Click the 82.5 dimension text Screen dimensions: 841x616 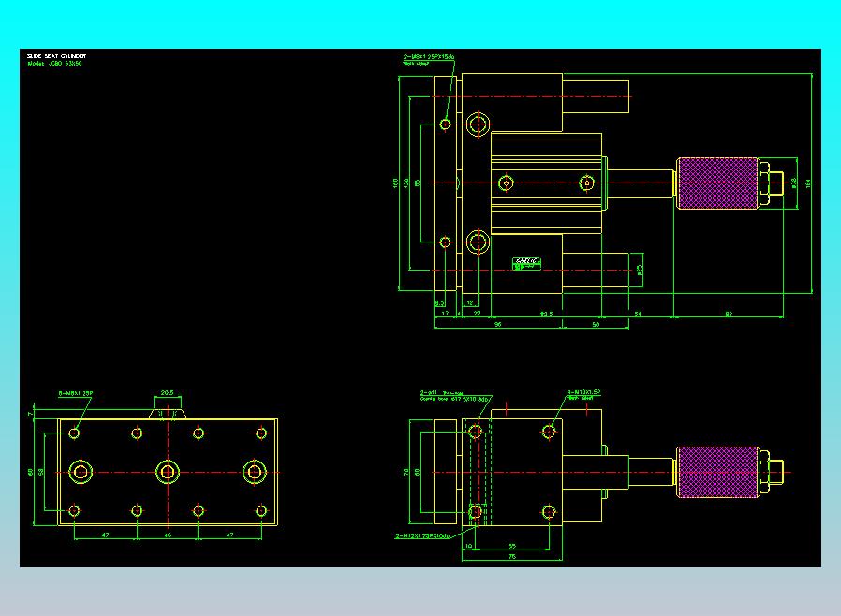pos(546,314)
